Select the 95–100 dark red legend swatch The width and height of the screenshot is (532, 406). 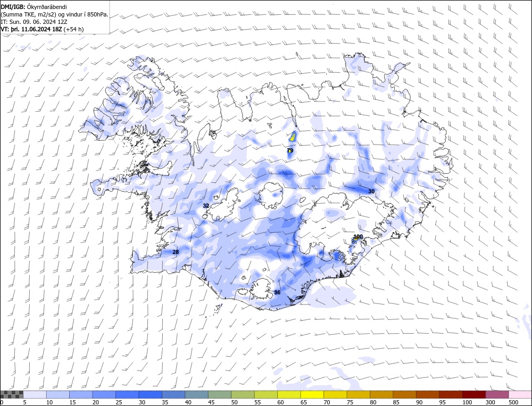451,394
